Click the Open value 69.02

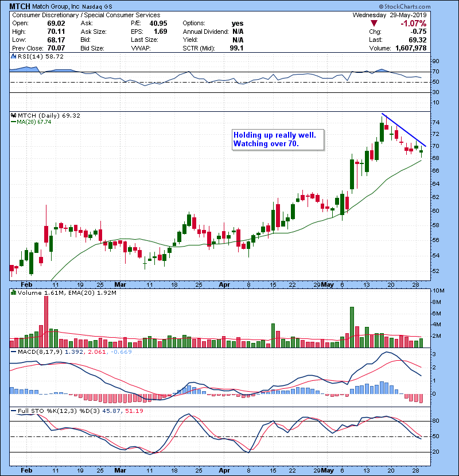56,24
